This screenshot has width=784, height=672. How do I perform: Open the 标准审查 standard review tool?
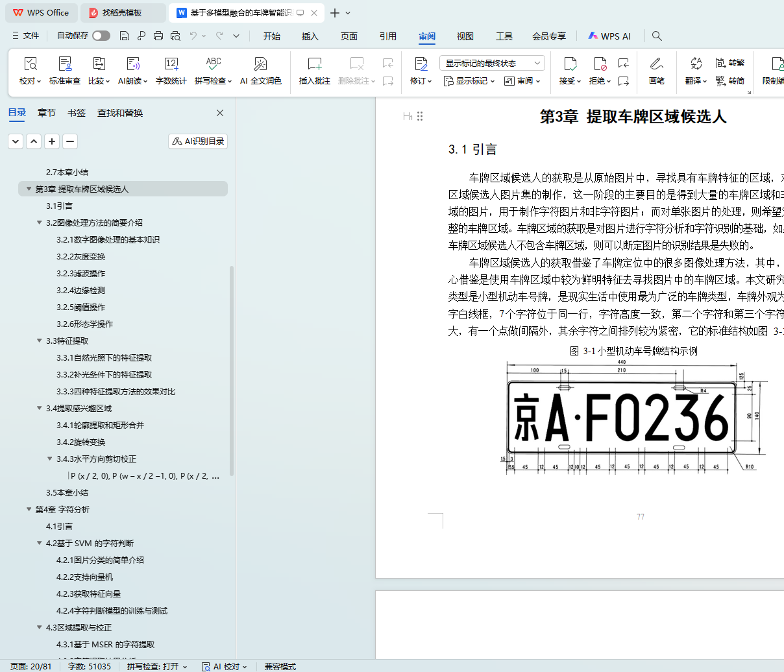[x=65, y=64]
